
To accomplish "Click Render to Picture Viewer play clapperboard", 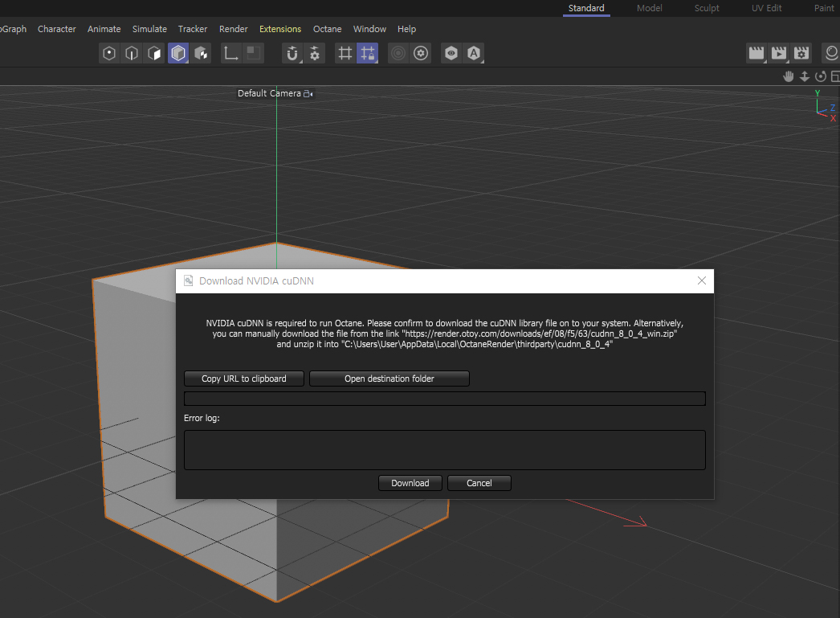I will (778, 53).
